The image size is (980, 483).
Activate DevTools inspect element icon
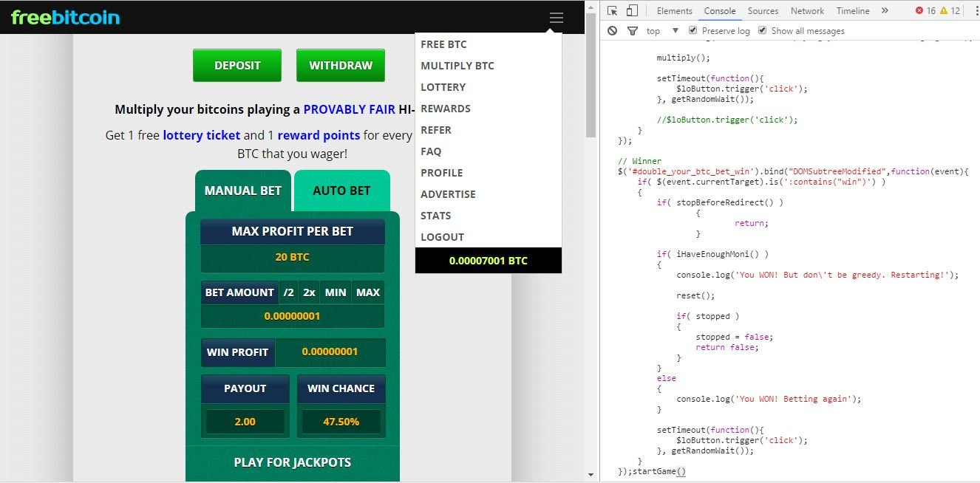coord(613,10)
